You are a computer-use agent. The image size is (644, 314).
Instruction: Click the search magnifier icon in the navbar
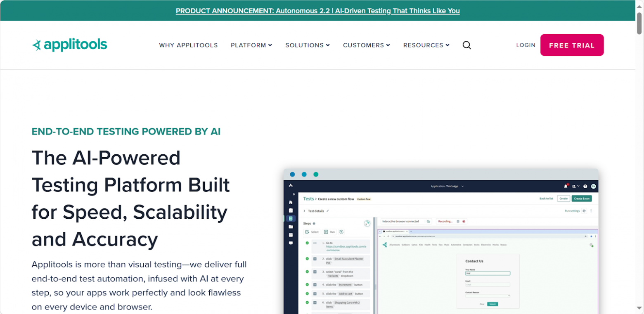click(x=466, y=45)
